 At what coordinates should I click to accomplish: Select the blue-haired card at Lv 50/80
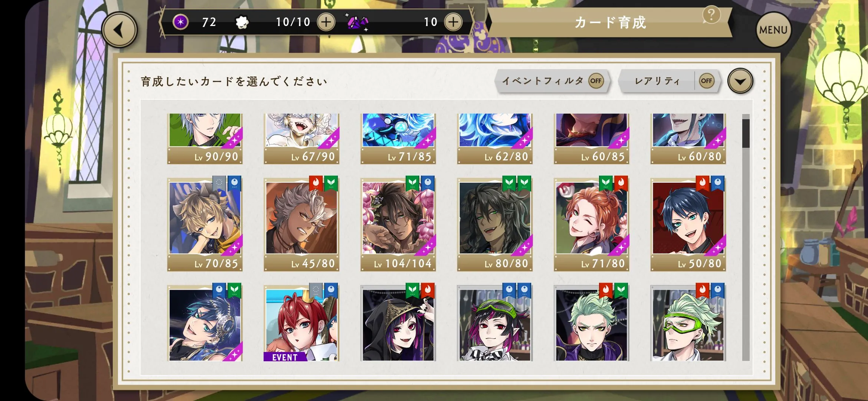[x=688, y=224]
